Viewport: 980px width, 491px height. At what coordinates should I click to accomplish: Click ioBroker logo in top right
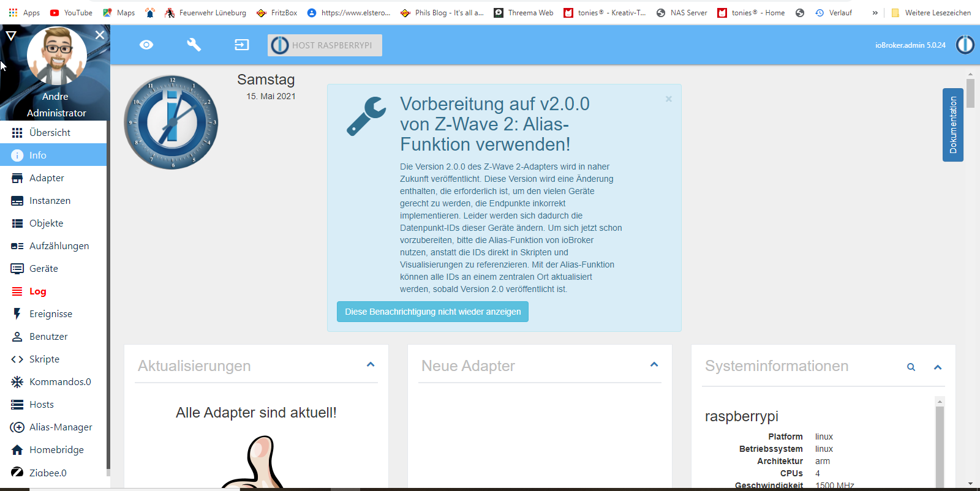pyautogui.click(x=965, y=45)
